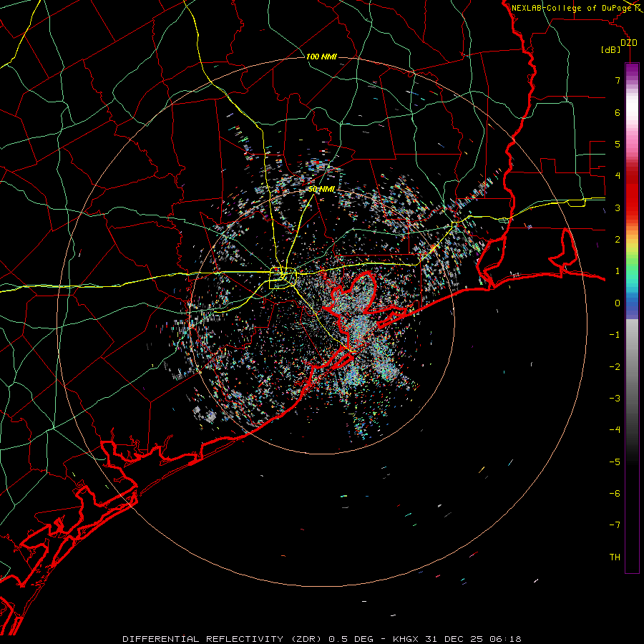Click the "DZD" legend title
The height and width of the screenshot is (644, 644).
tap(628, 43)
